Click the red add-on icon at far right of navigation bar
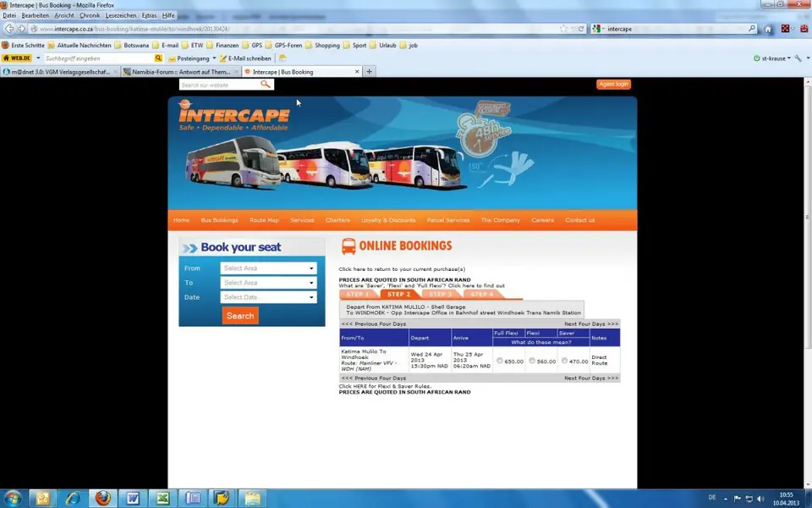 [x=804, y=29]
